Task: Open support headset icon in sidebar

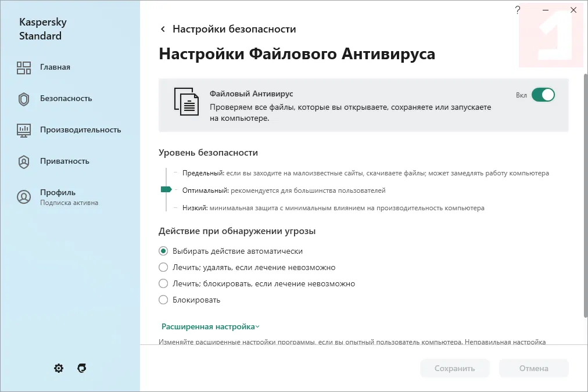Action: point(82,368)
